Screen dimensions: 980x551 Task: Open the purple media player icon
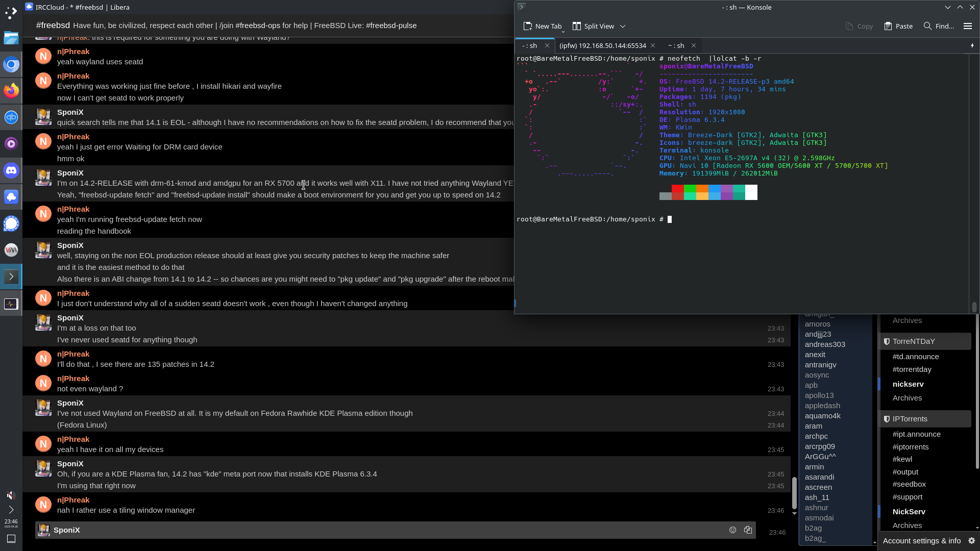click(x=11, y=144)
